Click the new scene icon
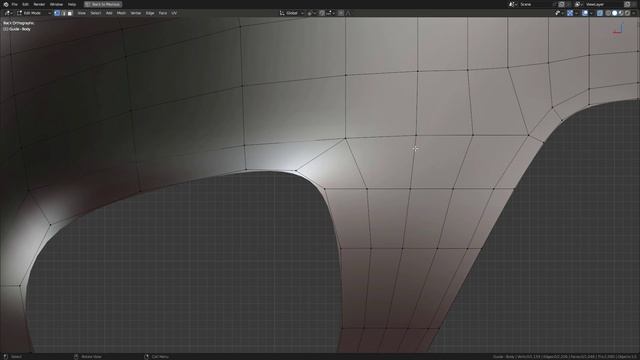Viewport: 640px width, 360px height. point(562,4)
